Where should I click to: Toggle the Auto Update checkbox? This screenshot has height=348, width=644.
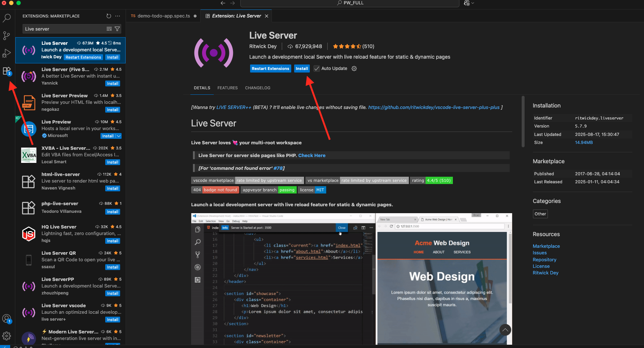pyautogui.click(x=317, y=69)
